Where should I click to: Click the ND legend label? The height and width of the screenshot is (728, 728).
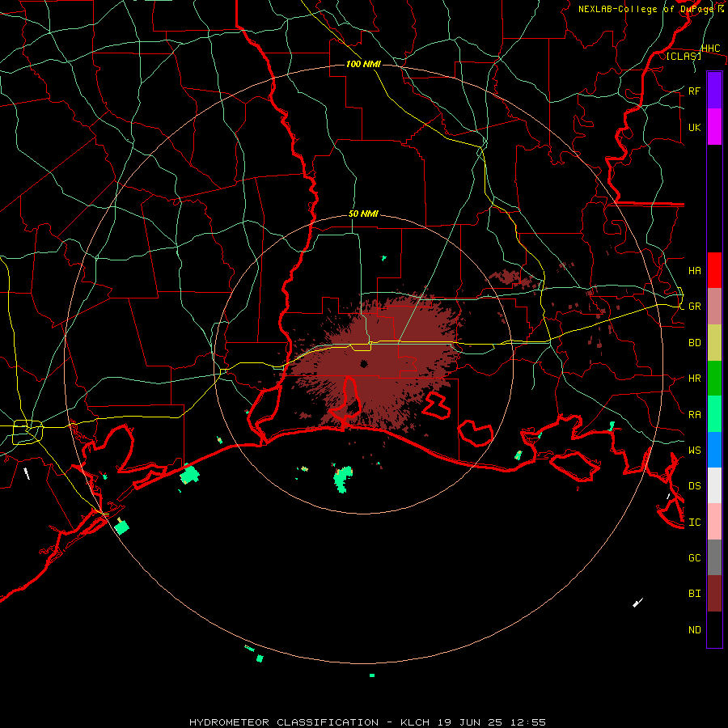tap(694, 630)
